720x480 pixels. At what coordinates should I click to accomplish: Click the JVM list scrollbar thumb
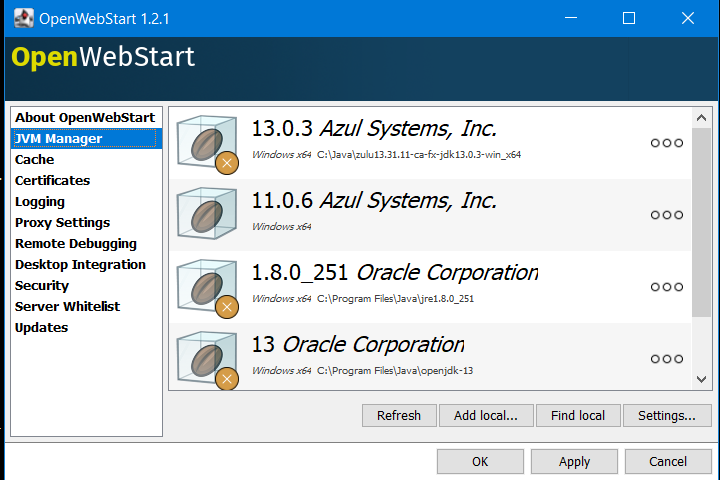coord(701,222)
